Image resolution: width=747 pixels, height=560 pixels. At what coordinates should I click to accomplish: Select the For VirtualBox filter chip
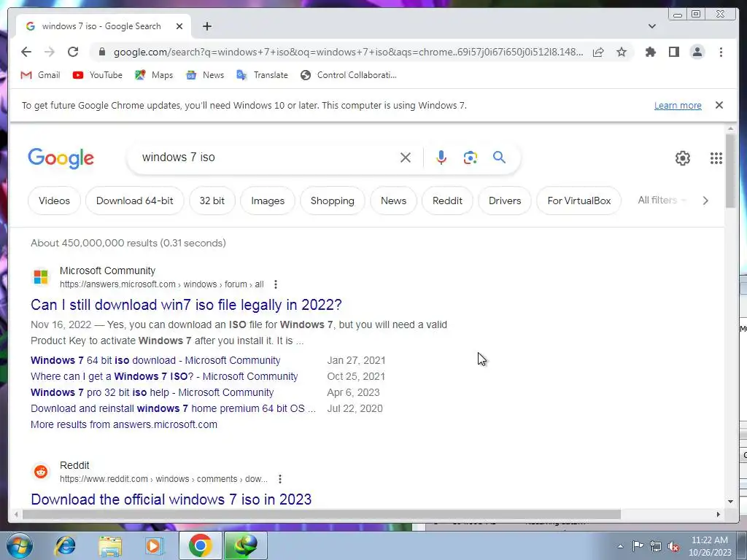coord(578,201)
